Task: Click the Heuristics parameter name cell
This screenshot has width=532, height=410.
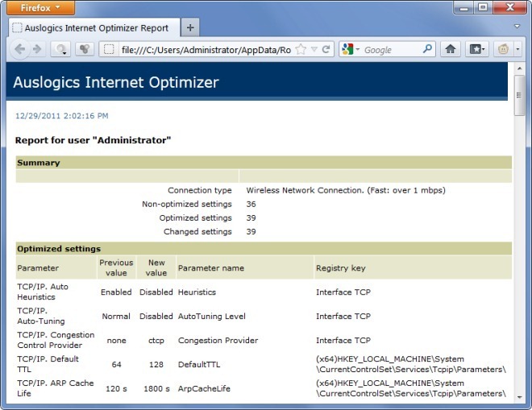Action: [x=197, y=292]
